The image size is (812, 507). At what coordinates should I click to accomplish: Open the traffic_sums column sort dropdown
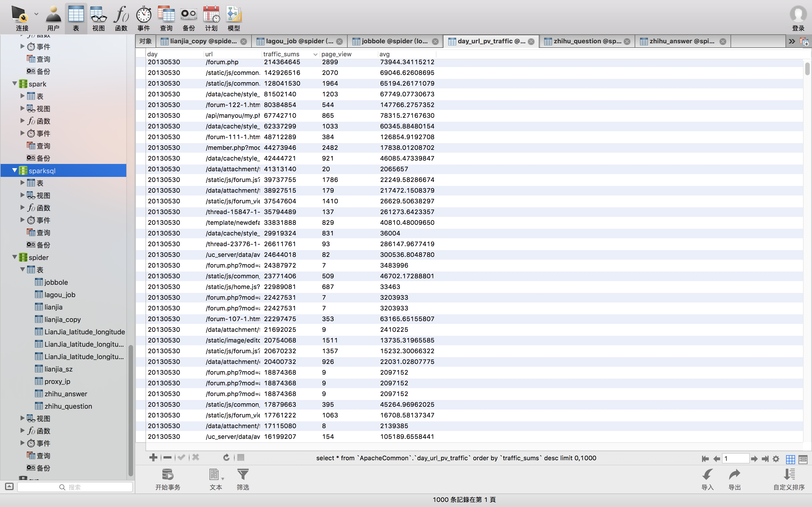click(315, 54)
